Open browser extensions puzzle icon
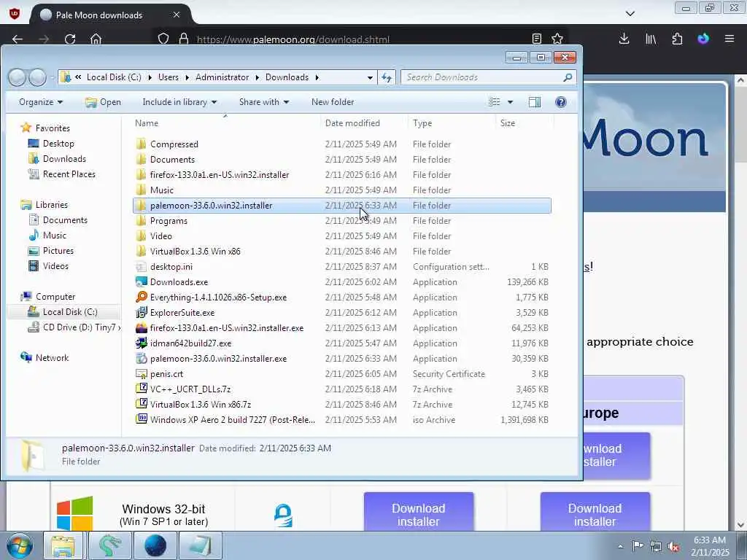 click(677, 39)
